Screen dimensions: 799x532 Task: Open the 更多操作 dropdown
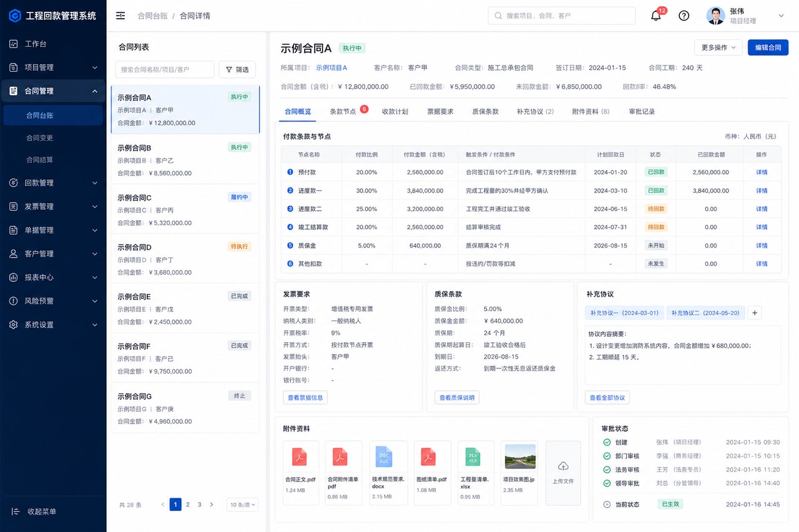(718, 47)
